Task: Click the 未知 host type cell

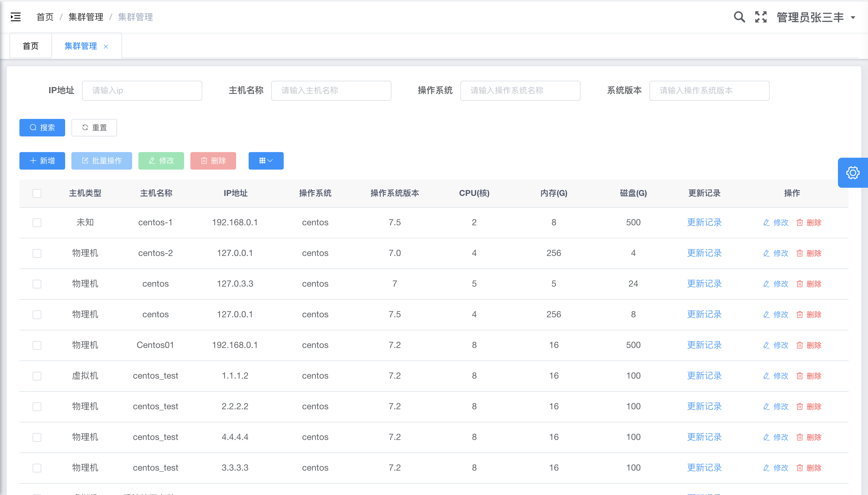Action: (85, 222)
